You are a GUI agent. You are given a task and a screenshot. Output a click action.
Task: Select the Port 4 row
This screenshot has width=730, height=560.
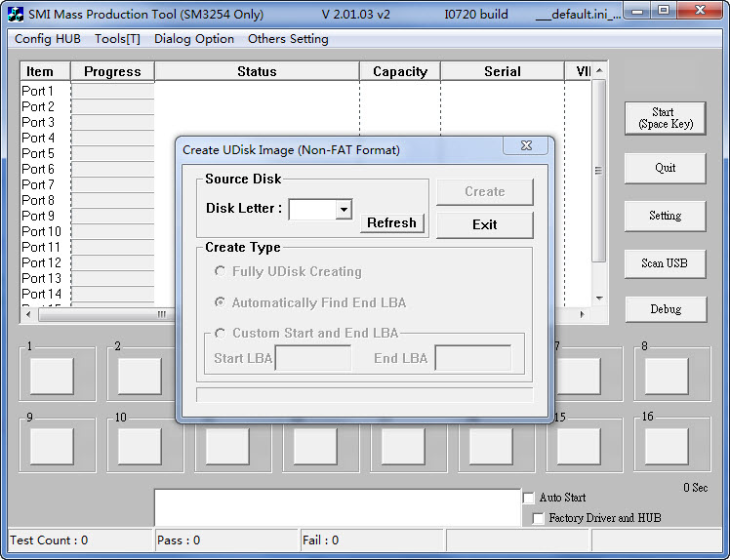[x=38, y=138]
